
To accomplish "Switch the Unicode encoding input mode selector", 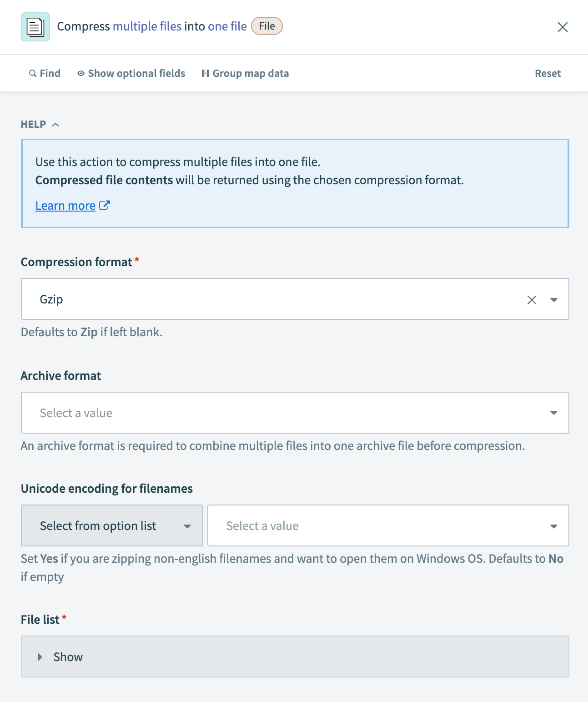I will pos(111,525).
